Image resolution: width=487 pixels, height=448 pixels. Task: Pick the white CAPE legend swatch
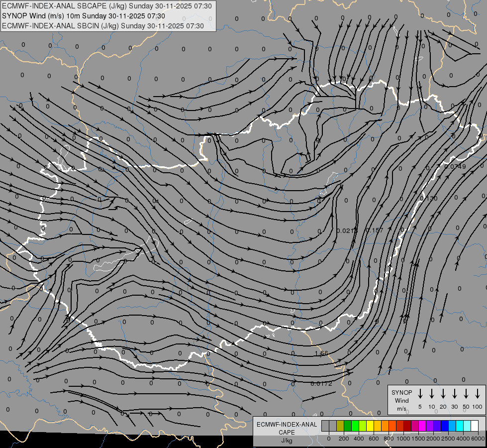coord(475,426)
